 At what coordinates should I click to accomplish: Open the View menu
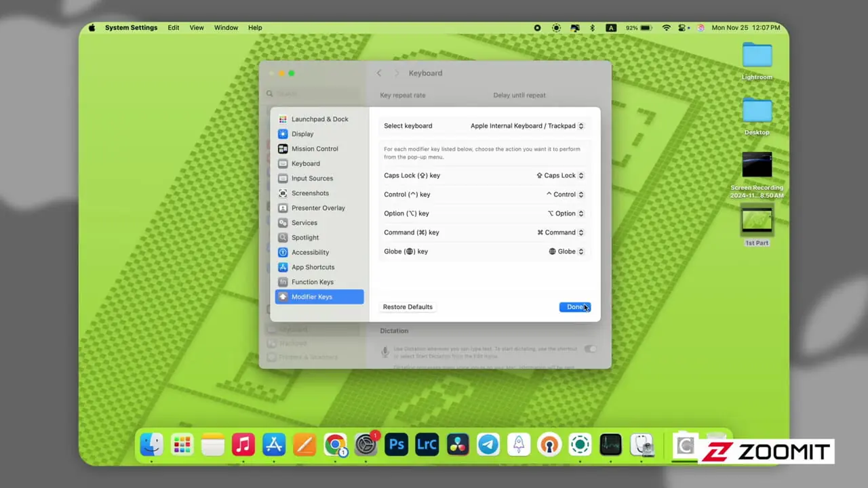coord(197,28)
